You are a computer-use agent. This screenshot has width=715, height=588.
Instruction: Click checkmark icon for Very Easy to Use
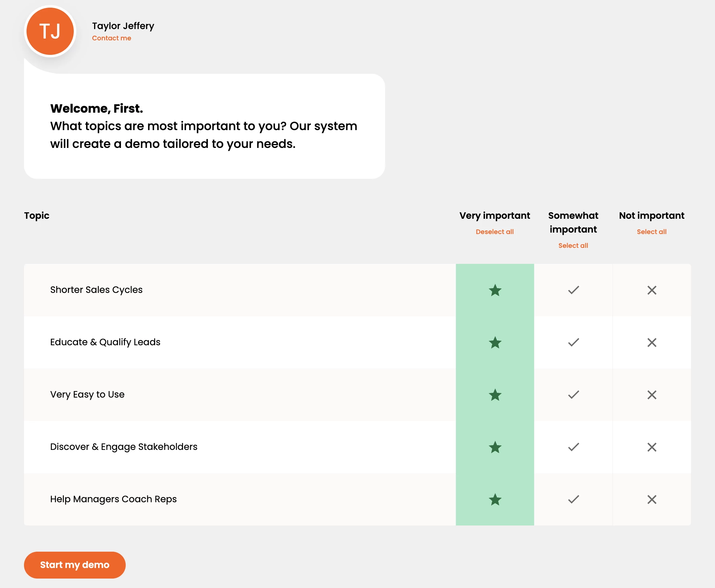pos(573,395)
